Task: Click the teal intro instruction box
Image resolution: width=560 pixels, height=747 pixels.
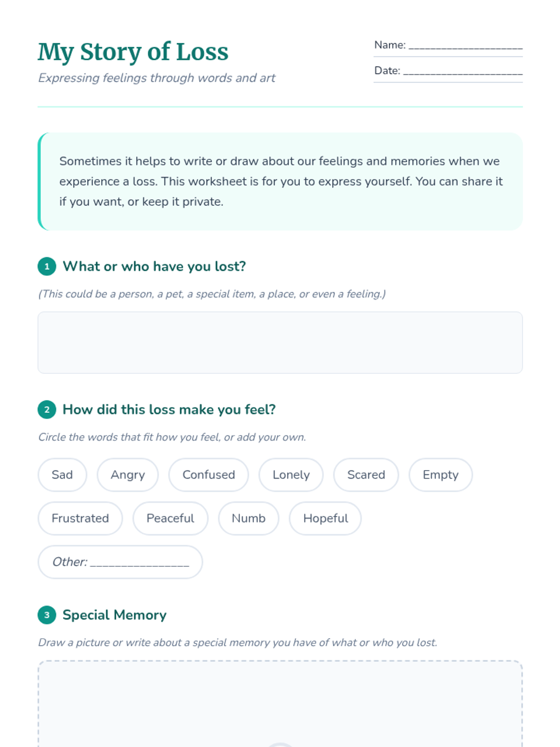Action: pyautogui.click(x=280, y=182)
